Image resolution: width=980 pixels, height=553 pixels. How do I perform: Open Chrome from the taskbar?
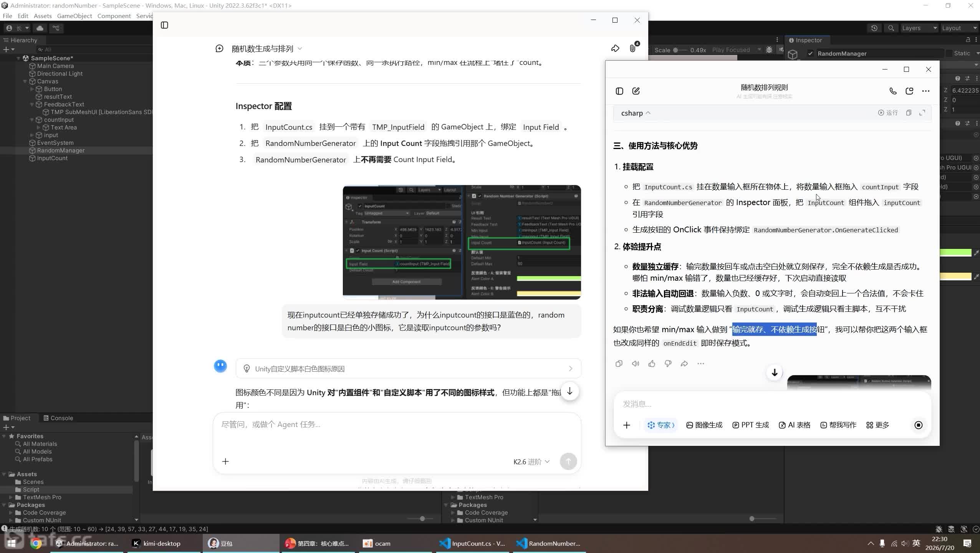tap(36, 543)
